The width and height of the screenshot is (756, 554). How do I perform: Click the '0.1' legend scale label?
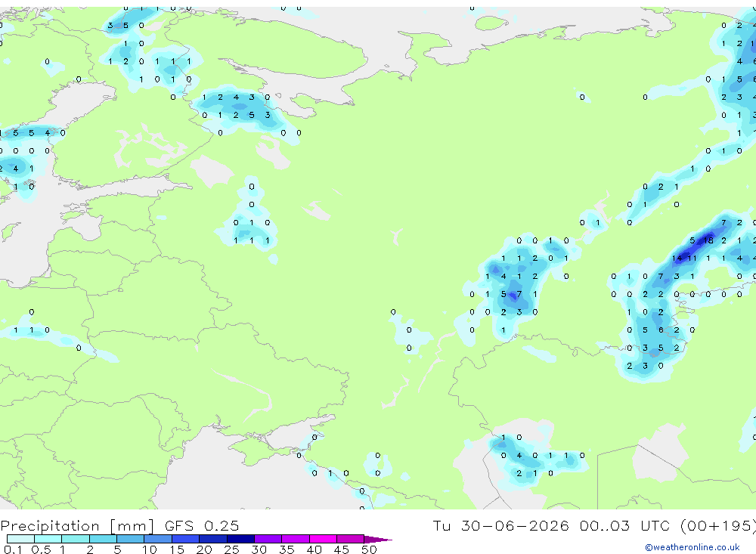pos(13,549)
